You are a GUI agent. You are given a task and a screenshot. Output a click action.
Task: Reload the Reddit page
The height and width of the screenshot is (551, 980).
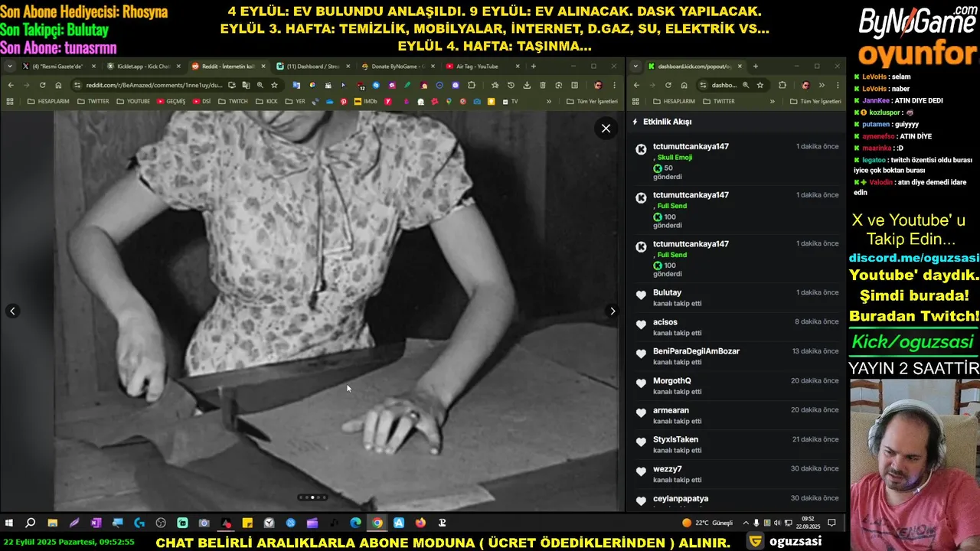pos(42,85)
